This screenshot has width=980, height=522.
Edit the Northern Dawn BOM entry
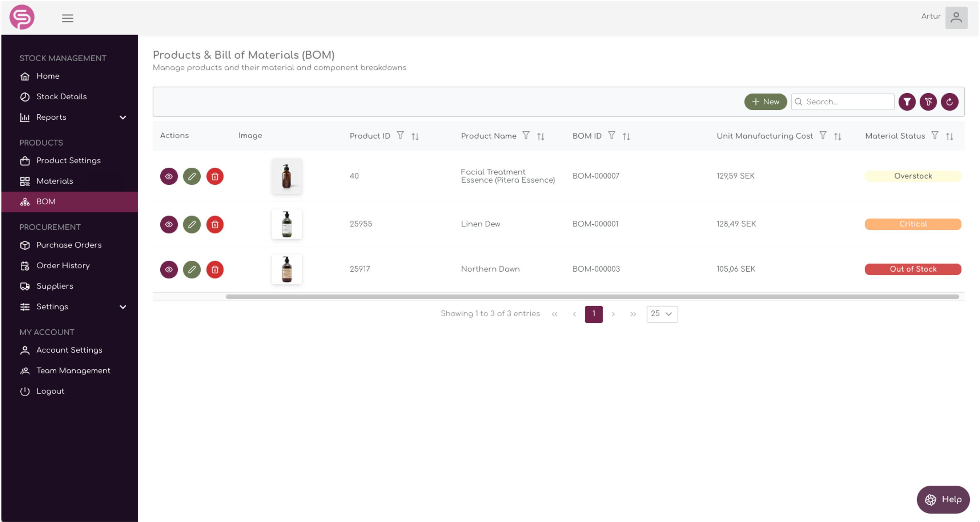tap(192, 270)
